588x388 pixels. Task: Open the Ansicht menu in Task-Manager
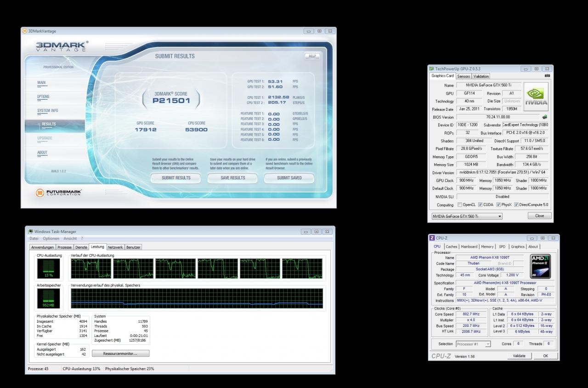click(70, 239)
